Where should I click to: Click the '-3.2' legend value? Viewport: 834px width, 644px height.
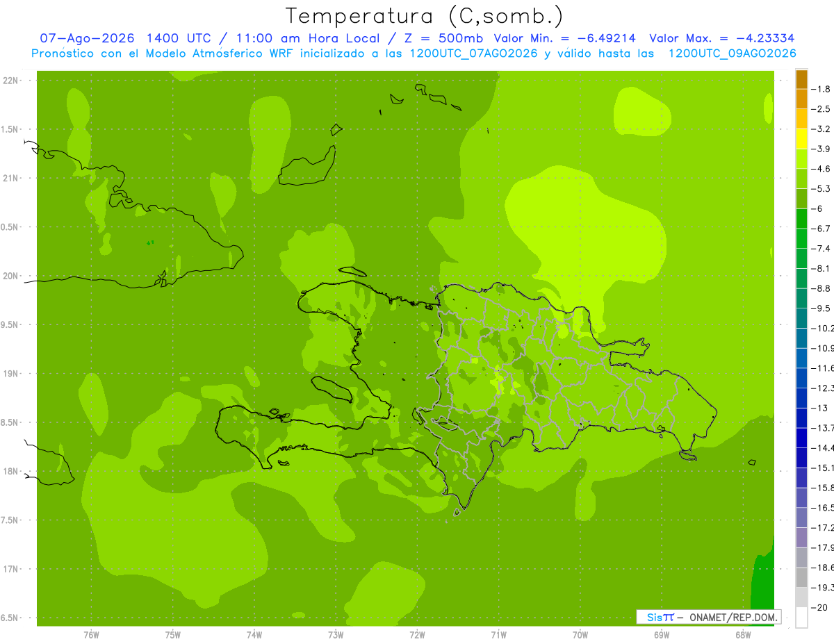click(x=821, y=129)
